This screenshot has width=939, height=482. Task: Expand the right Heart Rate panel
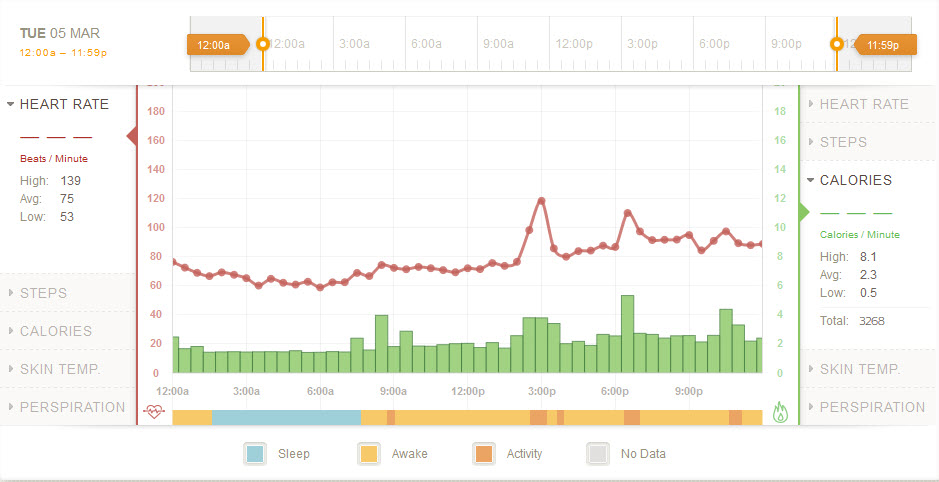click(x=864, y=104)
